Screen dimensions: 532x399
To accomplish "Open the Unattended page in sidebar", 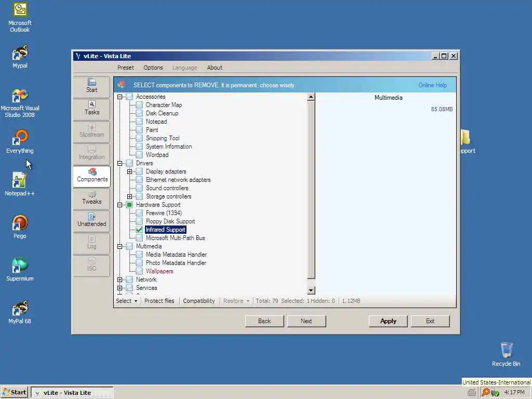I will click(x=91, y=220).
